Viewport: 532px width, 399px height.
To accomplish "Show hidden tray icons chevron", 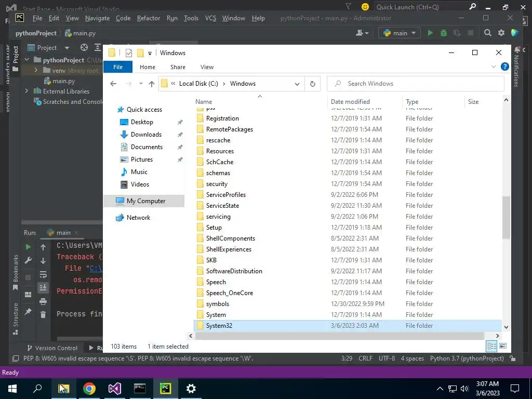I will [440, 389].
